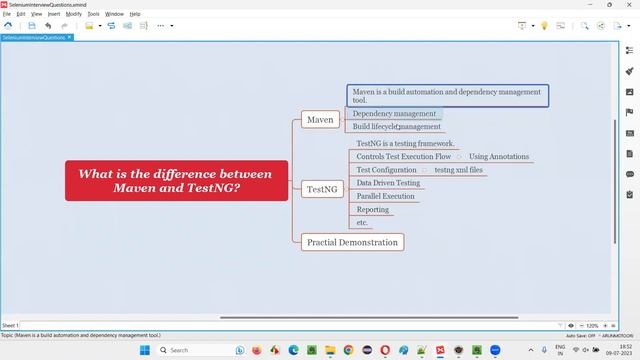Toggle the eye overview icon in bottom bar
This screenshot has height=360, width=640.
[x=571, y=326]
